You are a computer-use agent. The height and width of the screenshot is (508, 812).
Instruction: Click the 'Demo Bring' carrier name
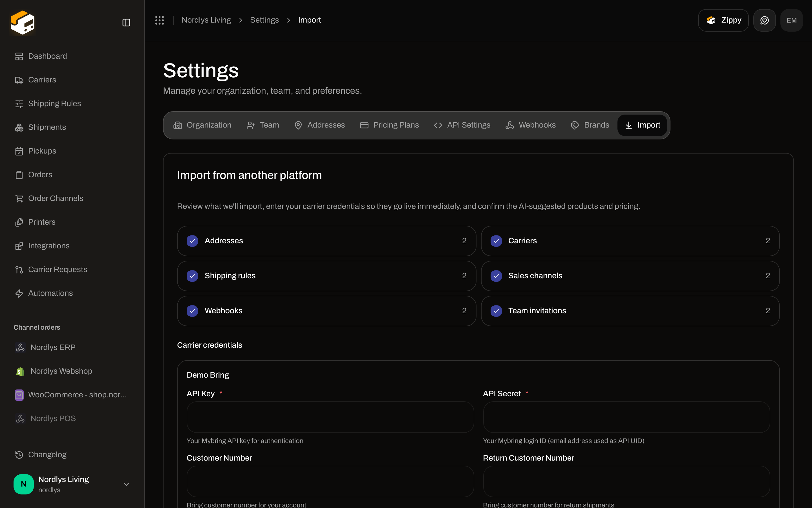208,375
